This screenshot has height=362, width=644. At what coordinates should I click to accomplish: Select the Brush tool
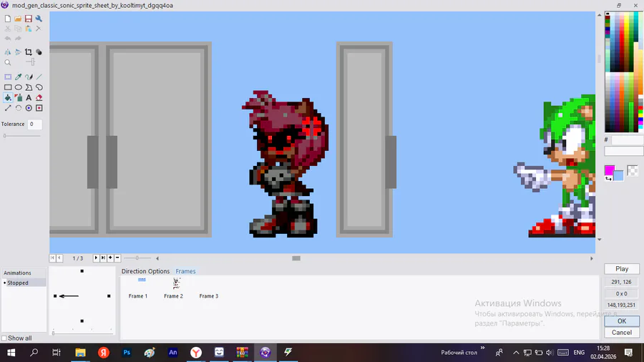[x=29, y=77]
